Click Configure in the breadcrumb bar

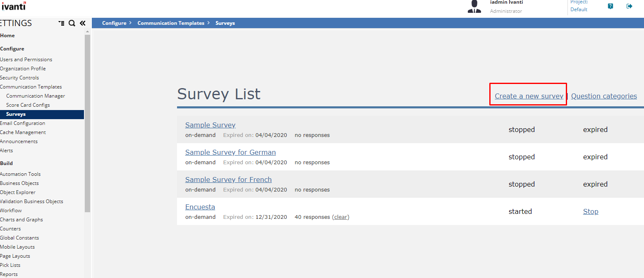pyautogui.click(x=114, y=23)
